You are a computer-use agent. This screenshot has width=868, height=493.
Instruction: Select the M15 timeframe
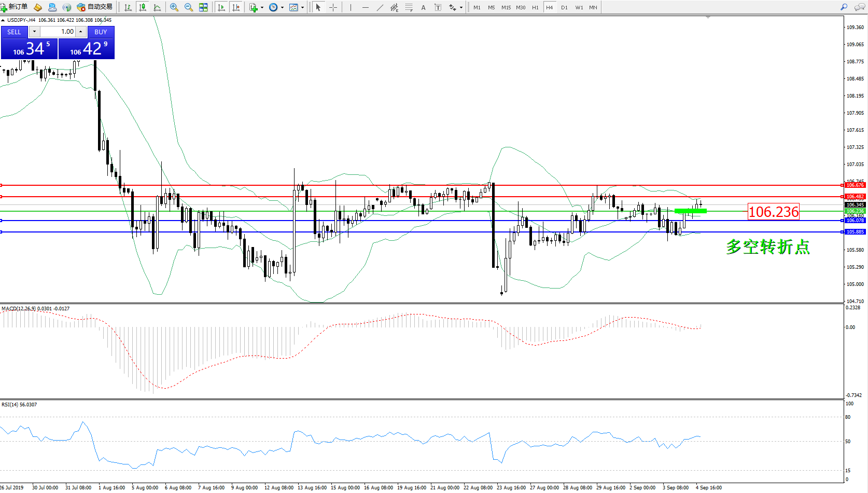tap(506, 7)
